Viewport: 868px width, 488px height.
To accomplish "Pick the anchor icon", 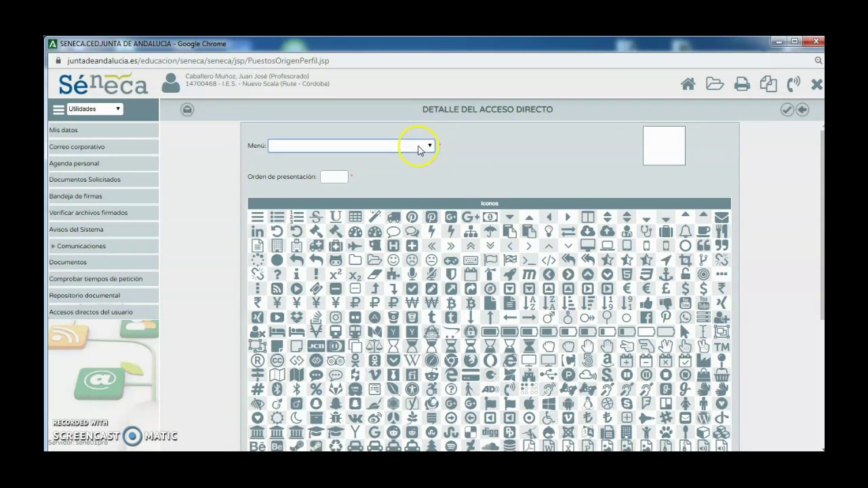I will (x=666, y=274).
